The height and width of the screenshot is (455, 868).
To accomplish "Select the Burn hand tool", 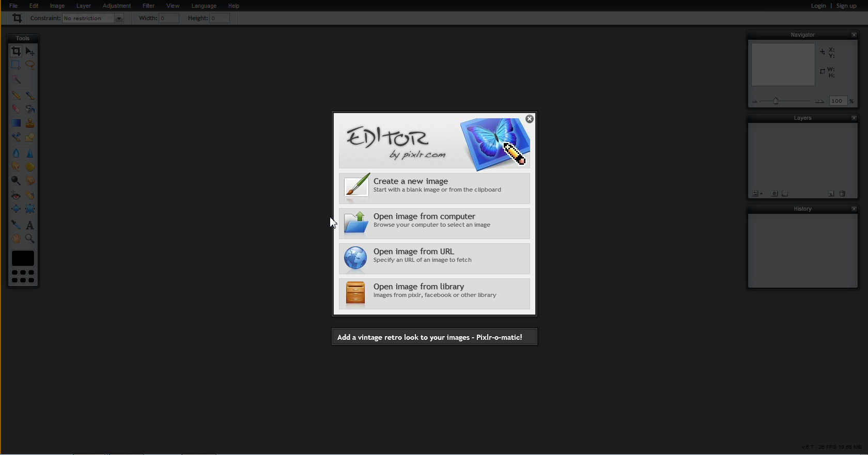I will (30, 181).
